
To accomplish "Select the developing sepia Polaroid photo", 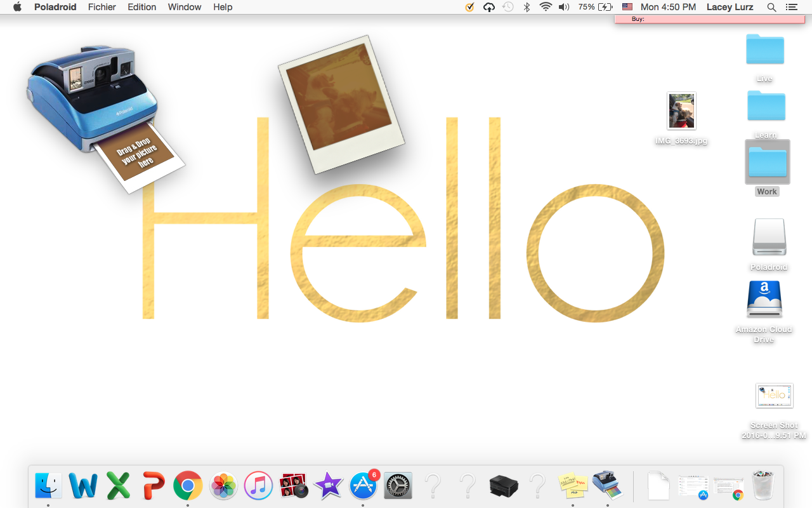I will point(341,105).
